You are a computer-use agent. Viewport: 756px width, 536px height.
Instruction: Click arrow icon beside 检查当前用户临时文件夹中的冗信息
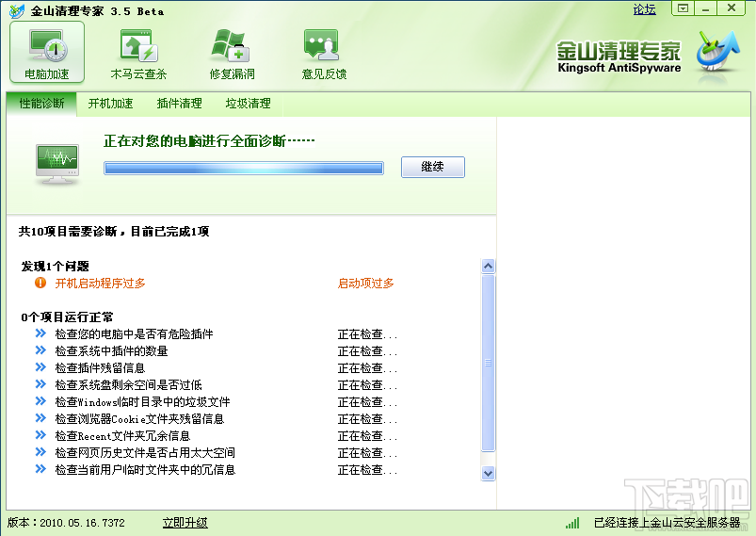[40, 469]
